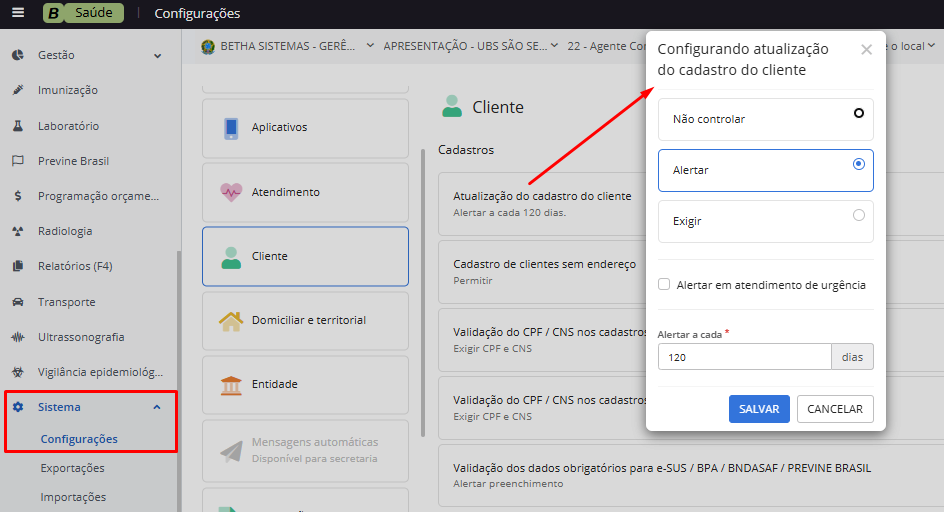Click the Configurações page title

(197, 13)
